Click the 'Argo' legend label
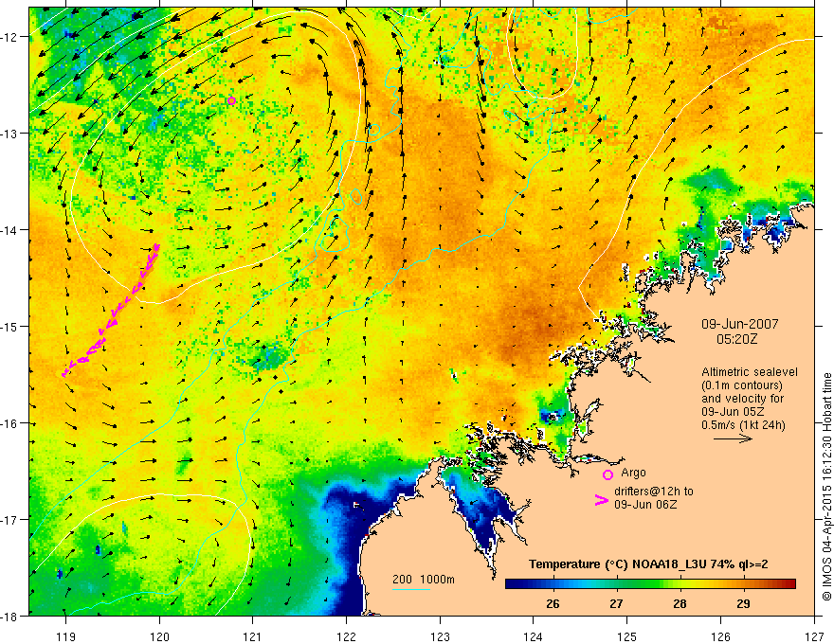The height and width of the screenshot is (644, 834). point(633,473)
